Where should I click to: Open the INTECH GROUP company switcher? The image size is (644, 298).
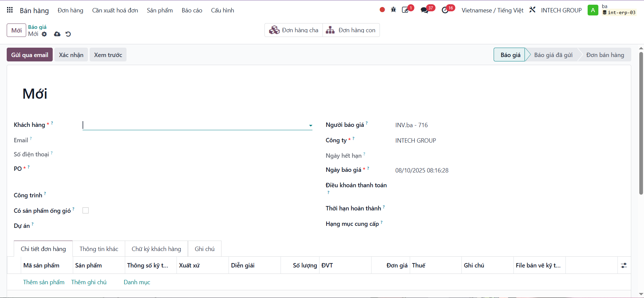pyautogui.click(x=561, y=10)
